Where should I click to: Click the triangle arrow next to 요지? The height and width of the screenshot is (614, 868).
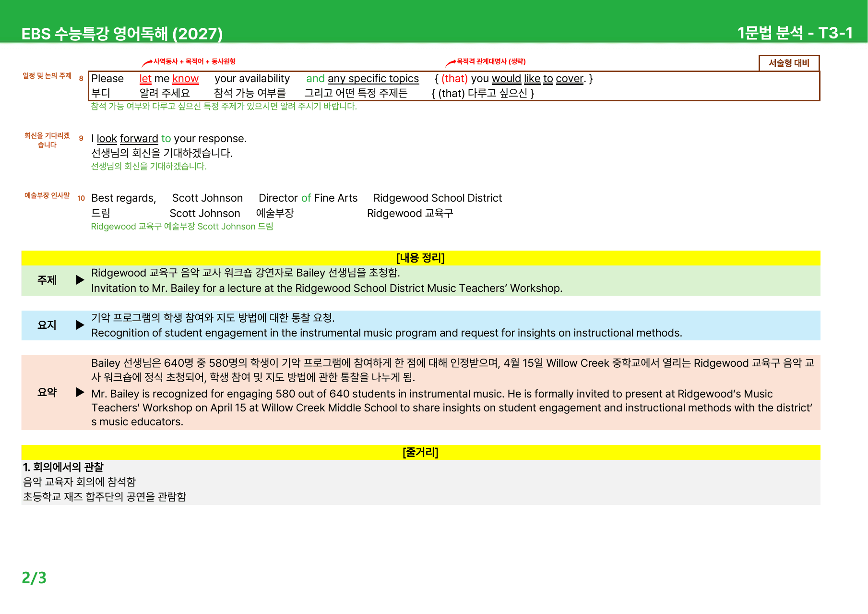point(80,325)
